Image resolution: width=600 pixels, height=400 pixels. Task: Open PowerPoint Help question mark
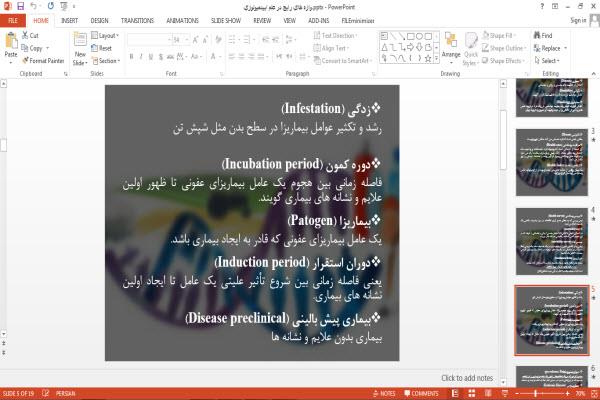(542, 6)
